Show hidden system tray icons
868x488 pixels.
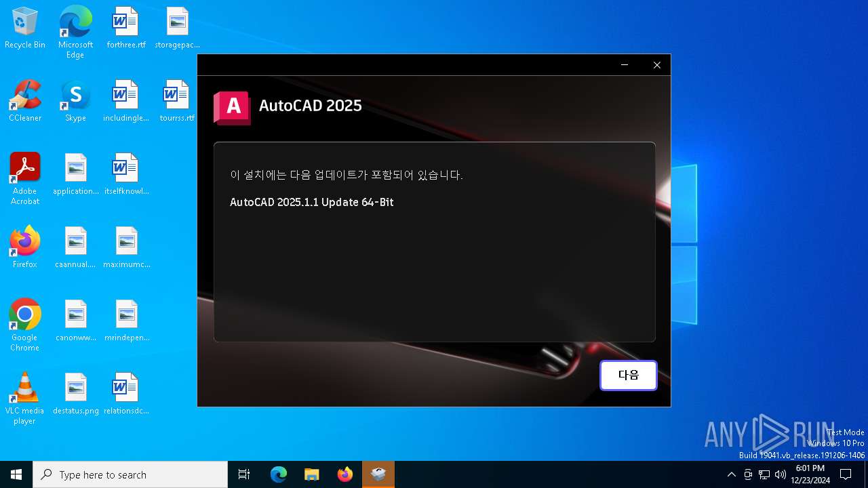point(731,474)
